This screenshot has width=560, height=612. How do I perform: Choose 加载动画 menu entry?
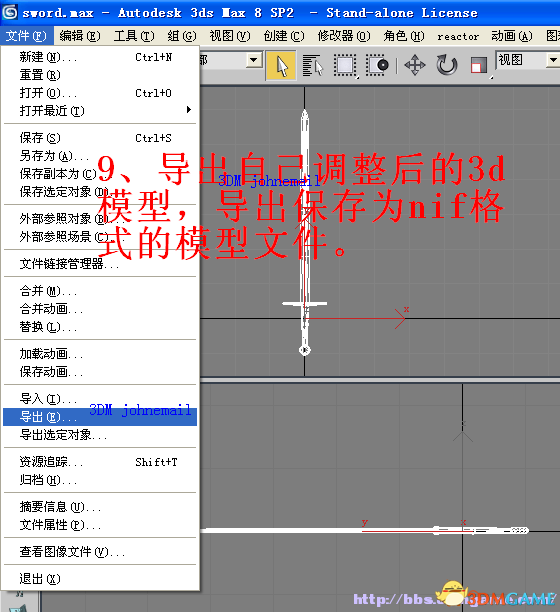100,354
